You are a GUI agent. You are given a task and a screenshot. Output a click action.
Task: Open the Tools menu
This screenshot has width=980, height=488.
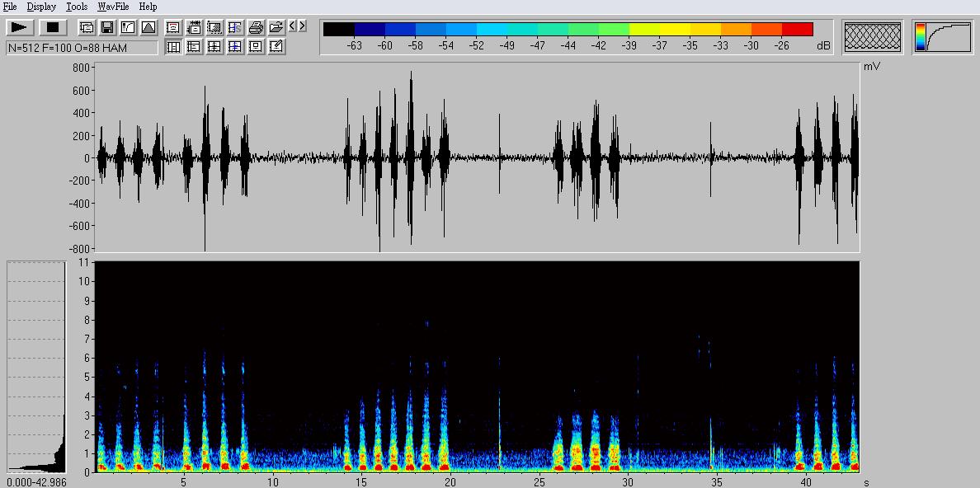[x=77, y=7]
